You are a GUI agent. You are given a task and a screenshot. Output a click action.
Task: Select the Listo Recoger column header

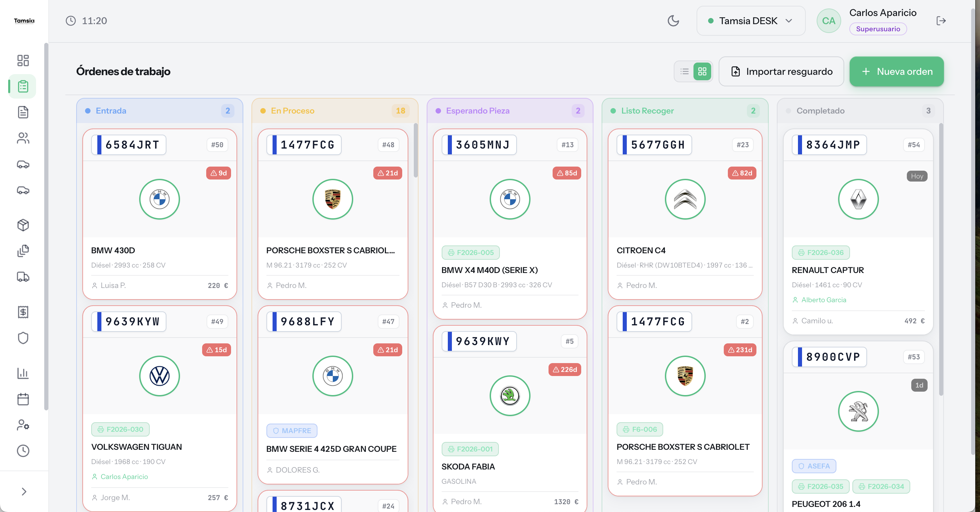click(x=685, y=110)
